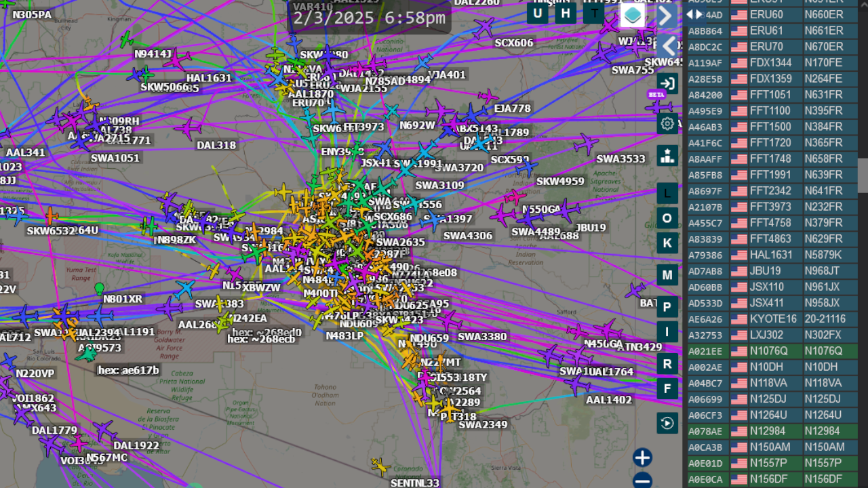This screenshot has height=488, width=868.
Task: Click hex code A8DC2C in the list
Action: point(705,47)
